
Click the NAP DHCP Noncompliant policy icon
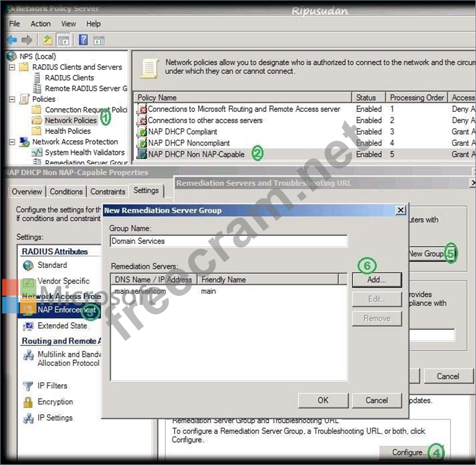142,143
